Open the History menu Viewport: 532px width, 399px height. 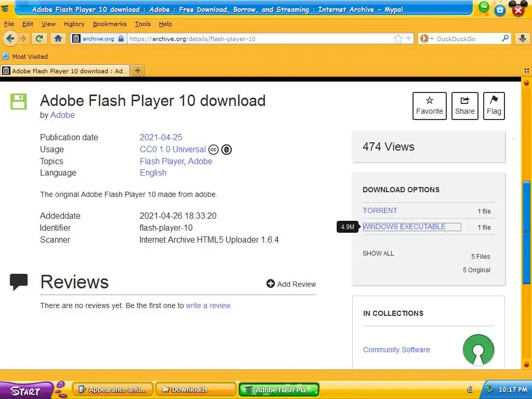tap(74, 24)
